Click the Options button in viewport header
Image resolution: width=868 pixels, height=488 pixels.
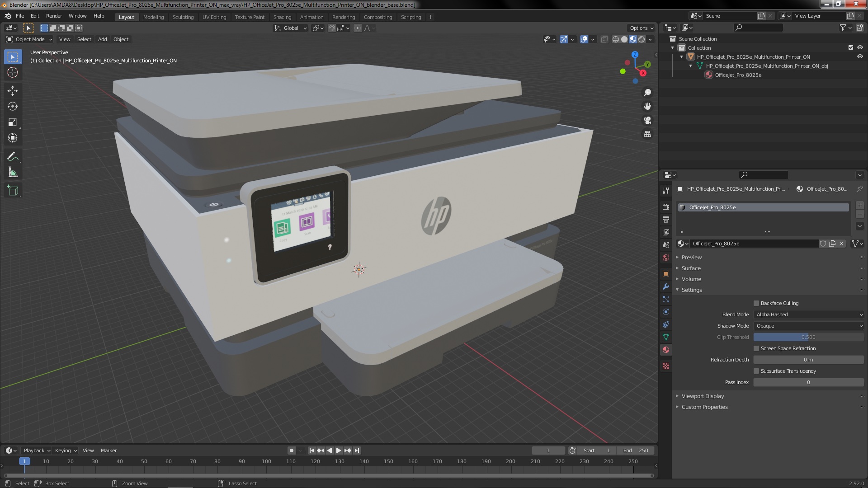[642, 28]
